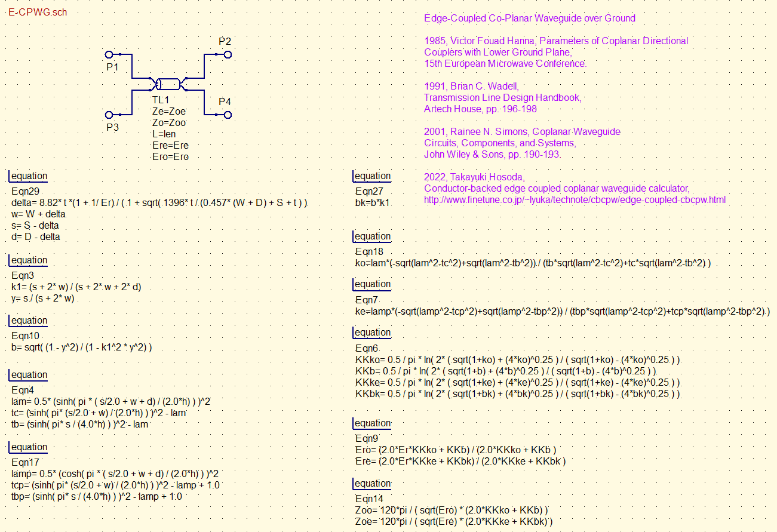Select the Eqn17 equation block header
This screenshot has width=777, height=532.
point(29,447)
